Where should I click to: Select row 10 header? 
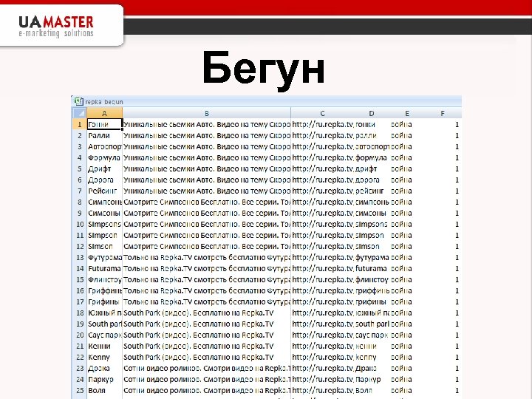(80, 225)
